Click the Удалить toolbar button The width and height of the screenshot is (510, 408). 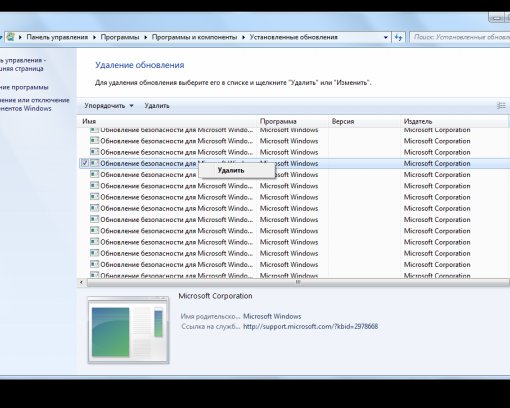tap(157, 106)
